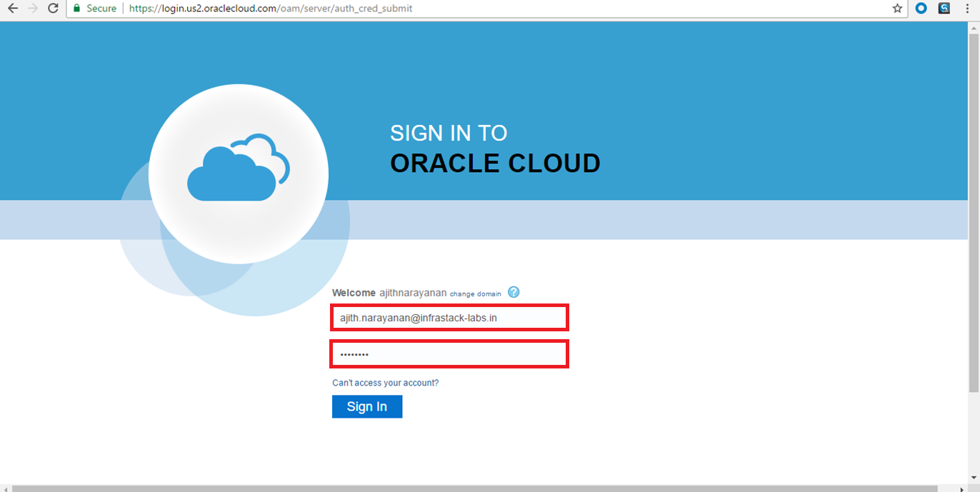Open Can't access your account link
This screenshot has height=492, width=980.
pos(386,383)
